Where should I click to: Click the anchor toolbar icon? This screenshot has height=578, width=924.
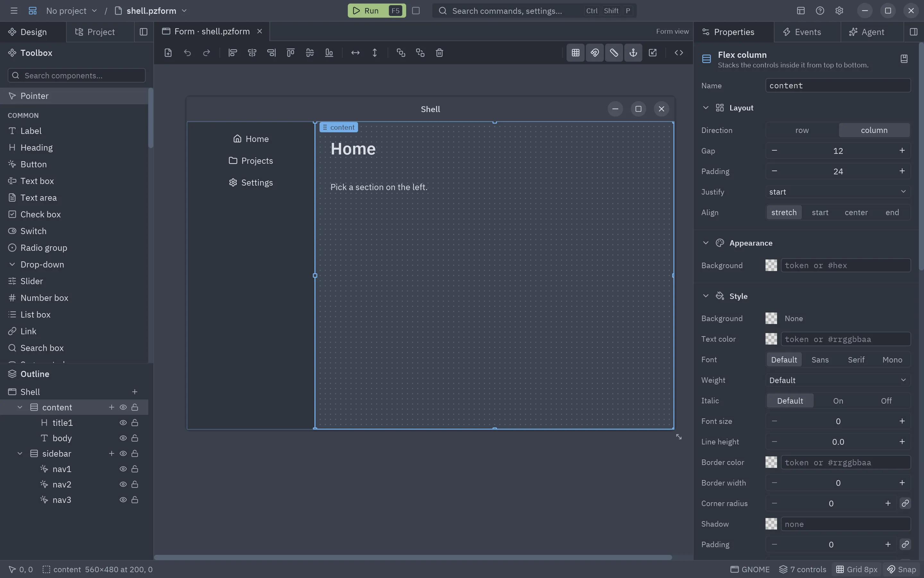(x=633, y=53)
